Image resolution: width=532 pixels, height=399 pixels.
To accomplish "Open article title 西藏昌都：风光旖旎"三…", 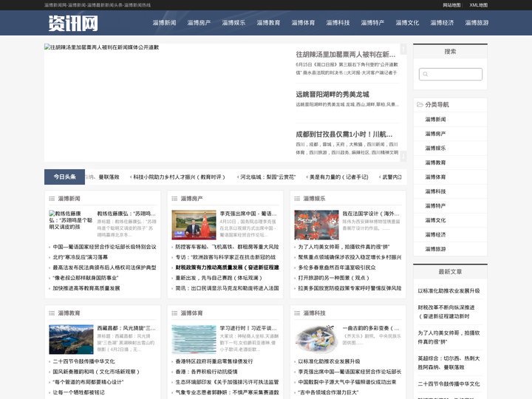I will coord(126,328).
